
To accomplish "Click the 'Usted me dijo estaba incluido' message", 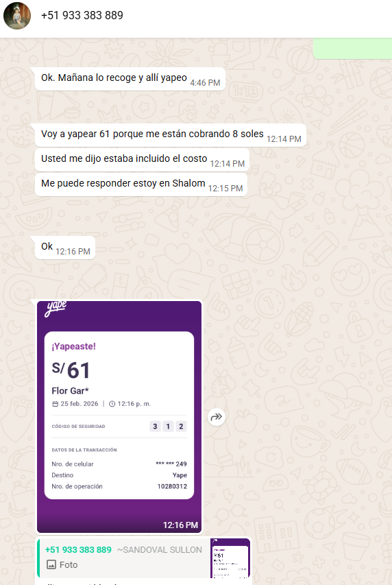I will coord(142,160).
